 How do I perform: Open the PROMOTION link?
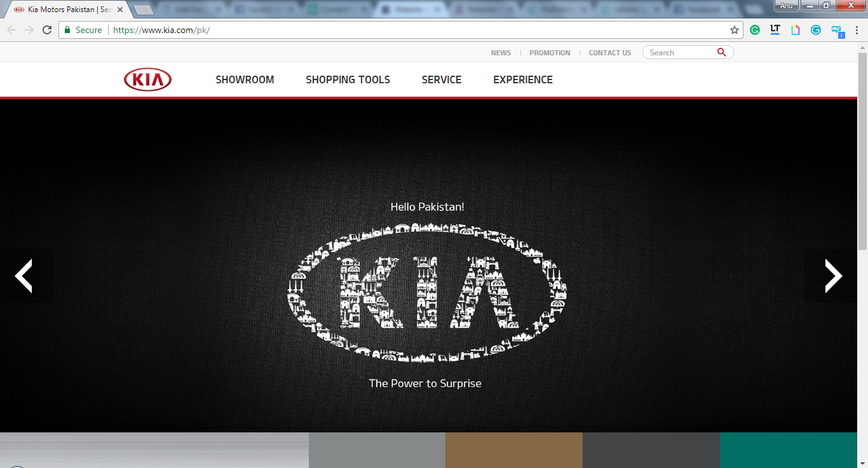550,53
